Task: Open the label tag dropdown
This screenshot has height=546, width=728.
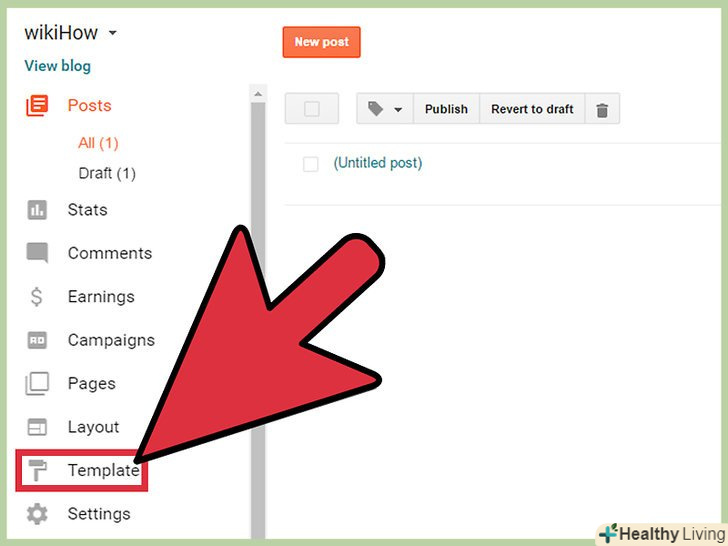Action: [384, 109]
